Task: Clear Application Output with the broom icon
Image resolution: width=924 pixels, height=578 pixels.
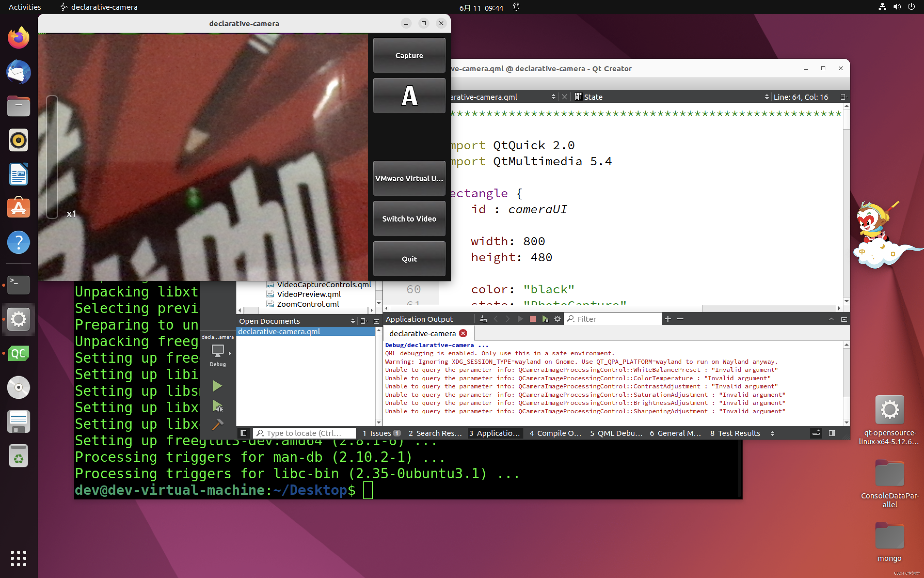Action: 483,319
